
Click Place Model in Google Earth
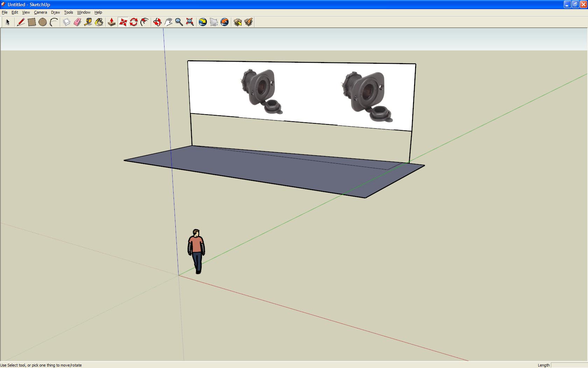click(225, 22)
